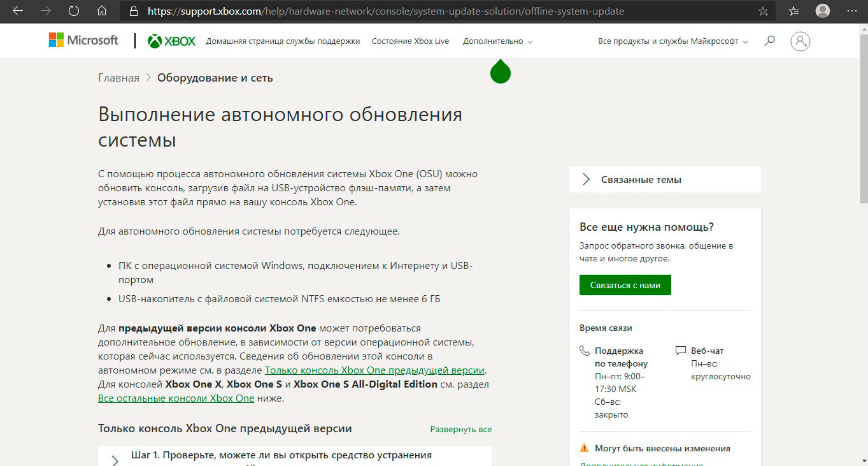Go to browser home page icon
The height and width of the screenshot is (466, 868).
(102, 11)
